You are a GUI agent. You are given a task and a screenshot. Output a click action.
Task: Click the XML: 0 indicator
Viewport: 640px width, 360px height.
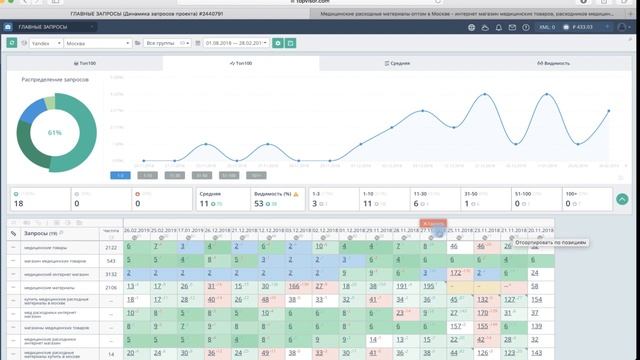tap(547, 27)
